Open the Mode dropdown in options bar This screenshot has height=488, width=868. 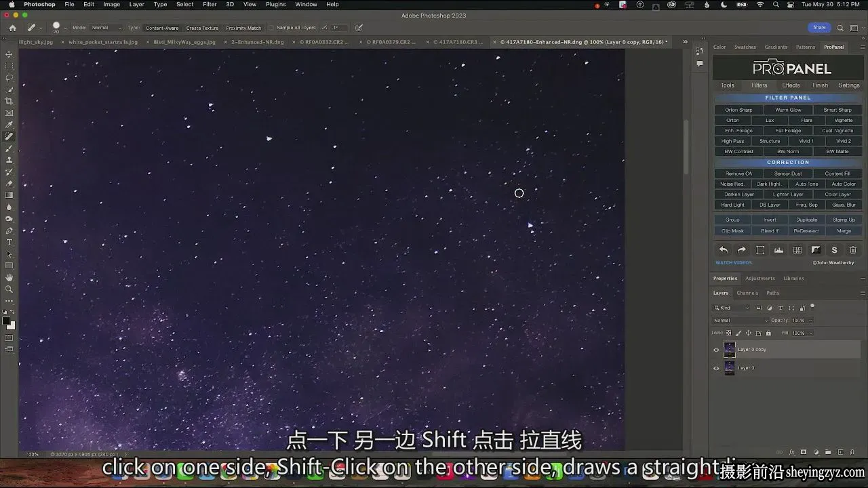pyautogui.click(x=106, y=28)
